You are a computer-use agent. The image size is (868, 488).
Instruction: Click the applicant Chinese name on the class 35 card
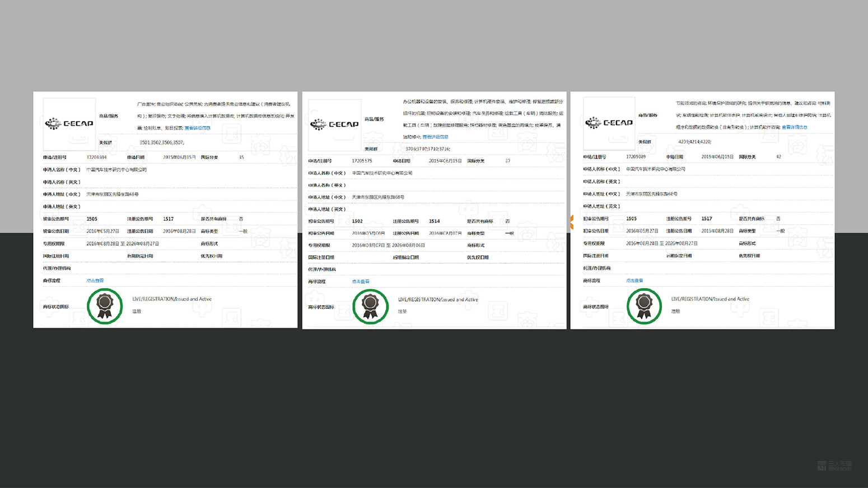[116, 170]
